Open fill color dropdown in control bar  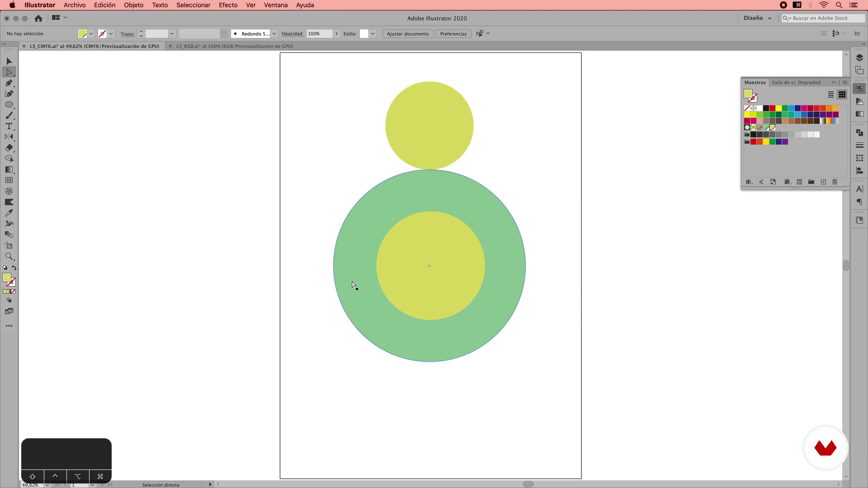pyautogui.click(x=91, y=34)
